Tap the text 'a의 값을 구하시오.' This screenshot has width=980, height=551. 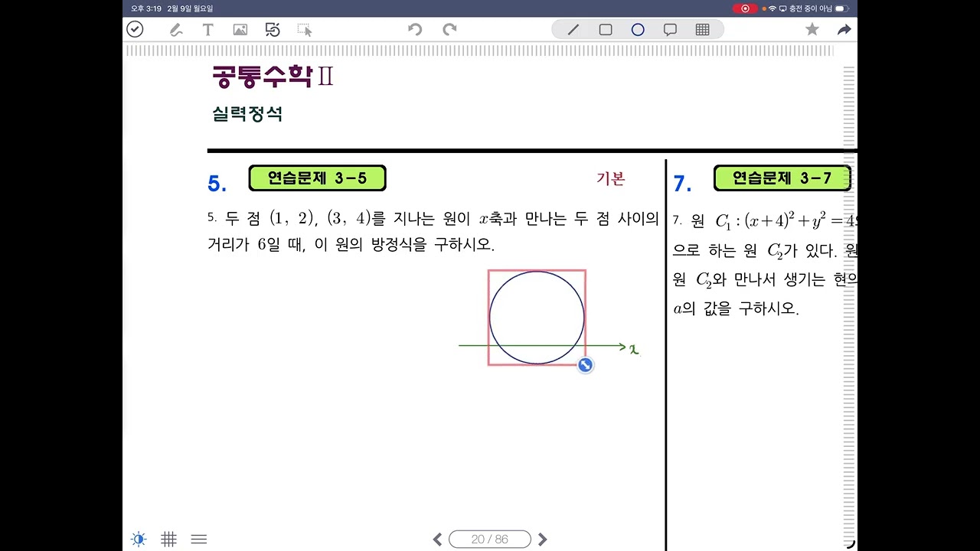point(736,309)
